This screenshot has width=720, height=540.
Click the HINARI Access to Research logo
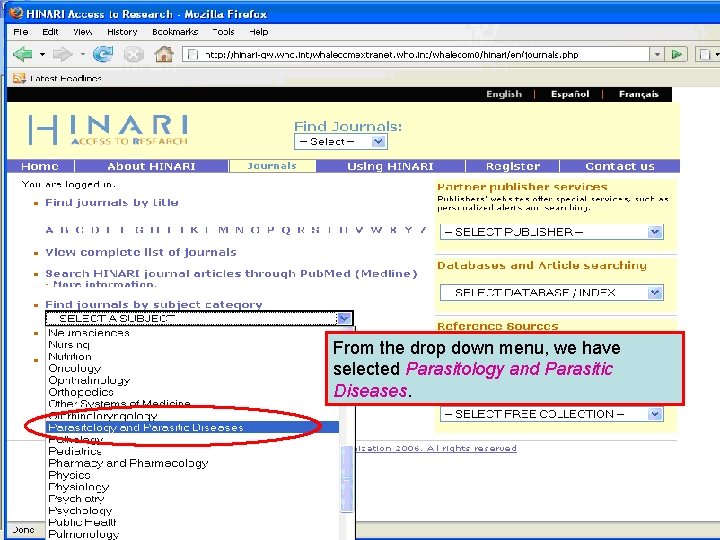pyautogui.click(x=108, y=130)
